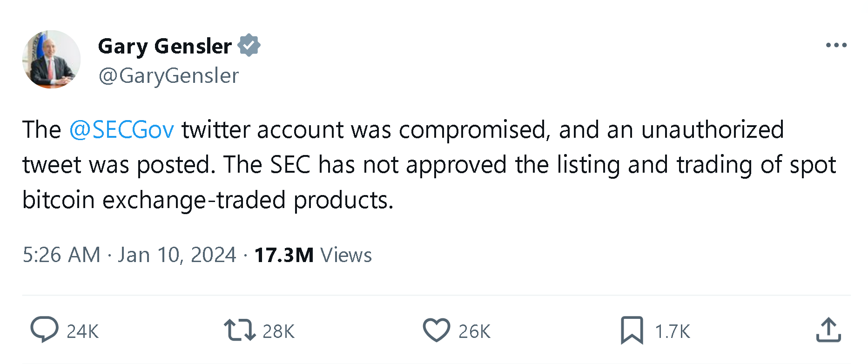Bookmark this tweet using the bookmark icon

(632, 330)
